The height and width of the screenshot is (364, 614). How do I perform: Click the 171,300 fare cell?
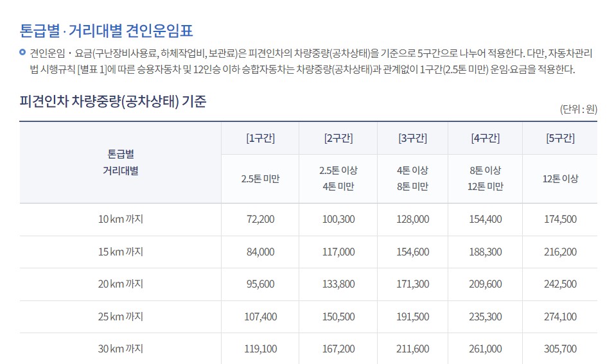pos(412,284)
